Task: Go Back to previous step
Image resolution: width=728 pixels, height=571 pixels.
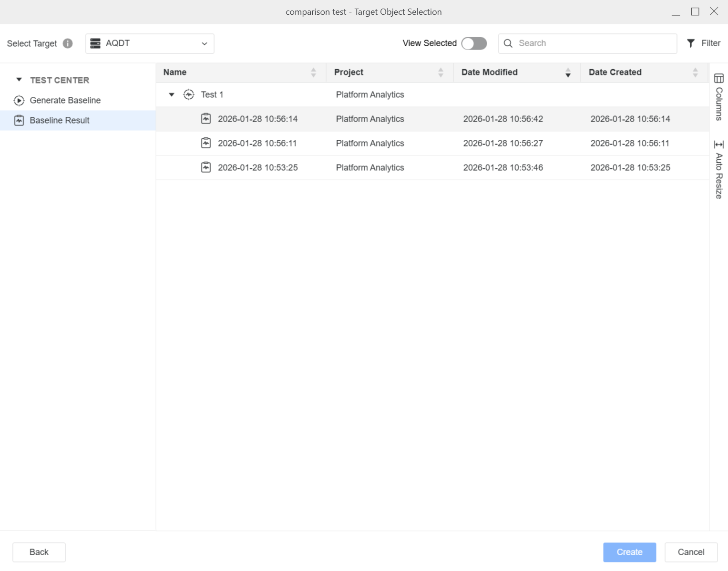Action: click(39, 552)
